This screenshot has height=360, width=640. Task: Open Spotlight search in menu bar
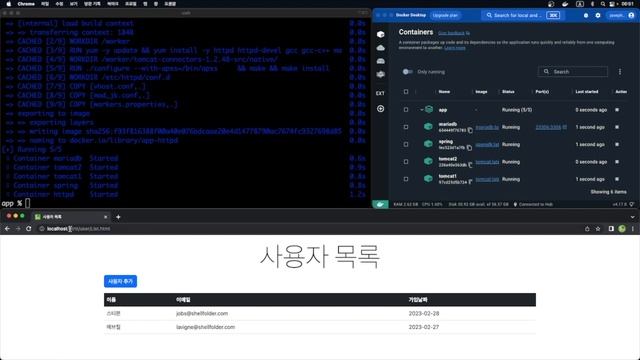[x=603, y=4]
